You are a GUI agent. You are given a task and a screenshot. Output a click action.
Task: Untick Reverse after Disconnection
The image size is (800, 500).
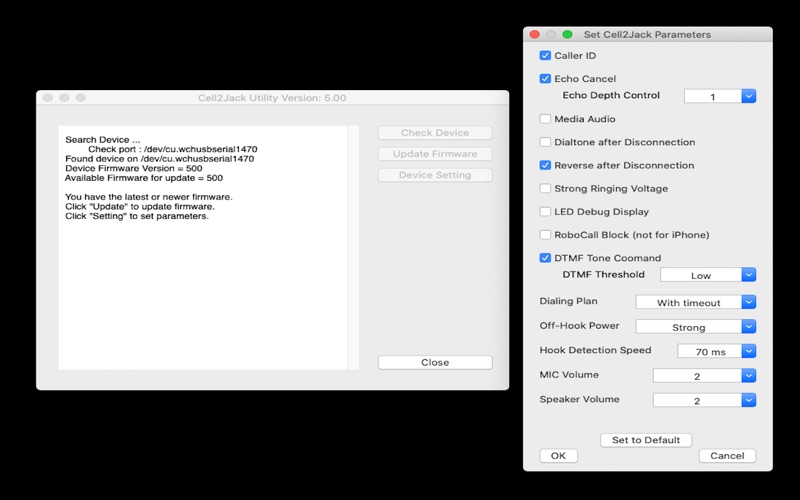coord(545,165)
